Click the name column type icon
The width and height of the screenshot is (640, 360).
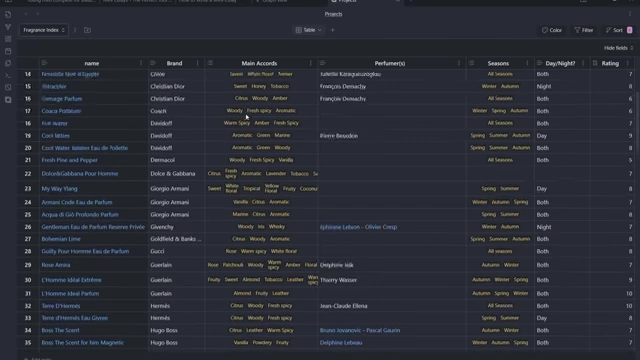[x=44, y=63]
